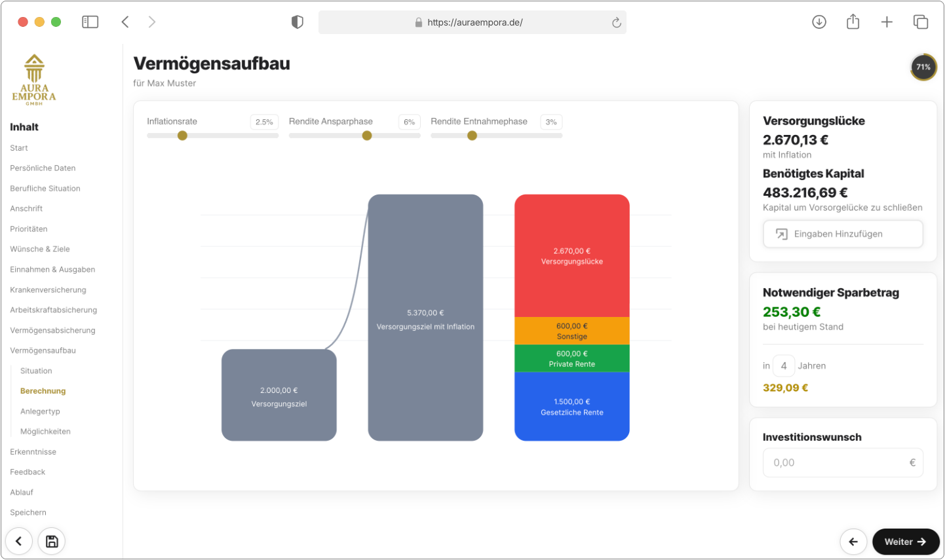Open browser downloads icon
Viewport: 945px width, 560px height.
tap(819, 22)
